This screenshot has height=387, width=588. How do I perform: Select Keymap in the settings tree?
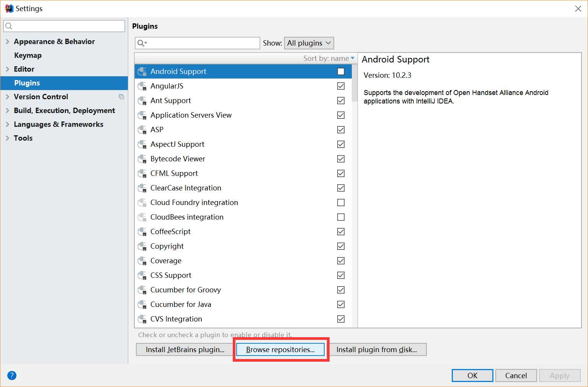click(28, 56)
